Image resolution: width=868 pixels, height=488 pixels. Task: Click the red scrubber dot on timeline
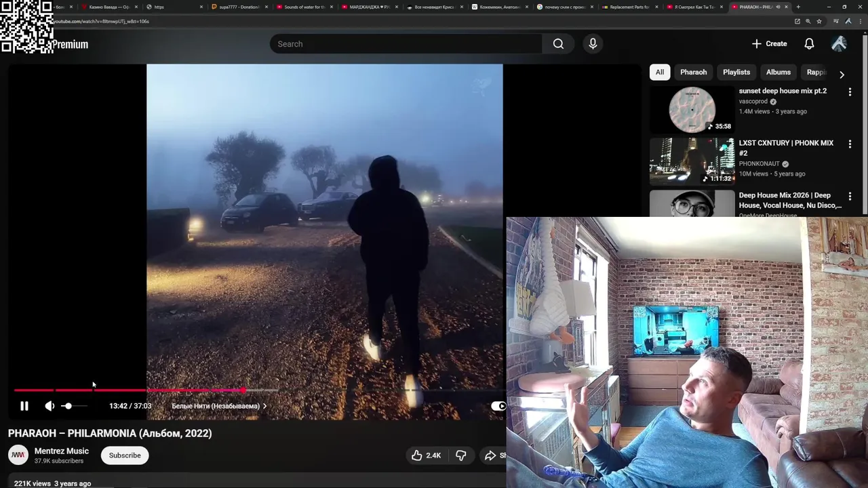pos(243,390)
